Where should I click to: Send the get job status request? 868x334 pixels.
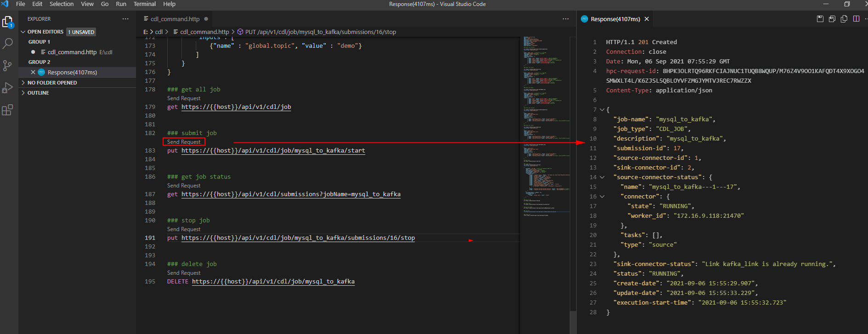(184, 186)
